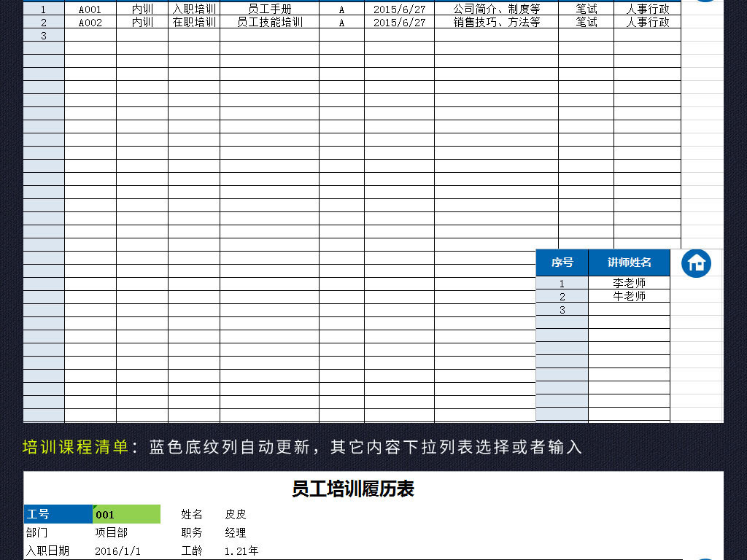Click the 公司简介、制度等 training content cell
Image resolution: width=747 pixels, height=560 pixels.
(495, 8)
